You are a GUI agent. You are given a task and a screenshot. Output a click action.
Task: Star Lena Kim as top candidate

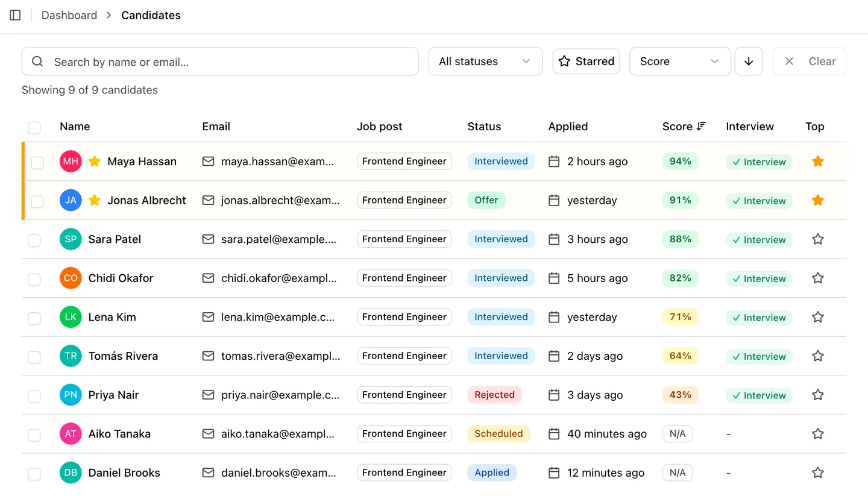pyautogui.click(x=817, y=317)
